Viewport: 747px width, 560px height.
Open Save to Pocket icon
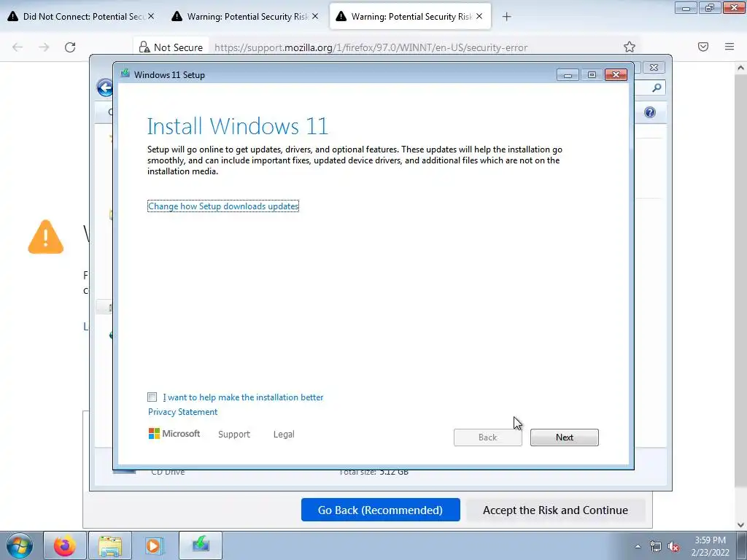[703, 47]
